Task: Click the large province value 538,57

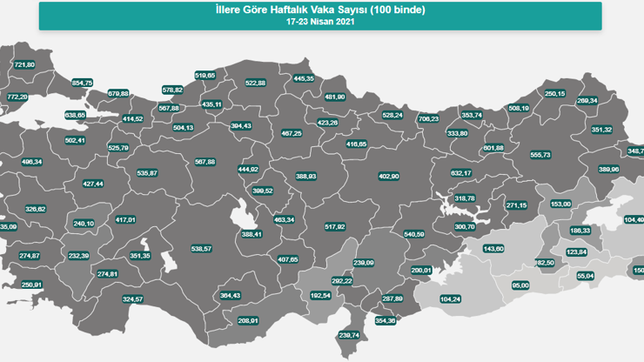Action: [x=201, y=249]
